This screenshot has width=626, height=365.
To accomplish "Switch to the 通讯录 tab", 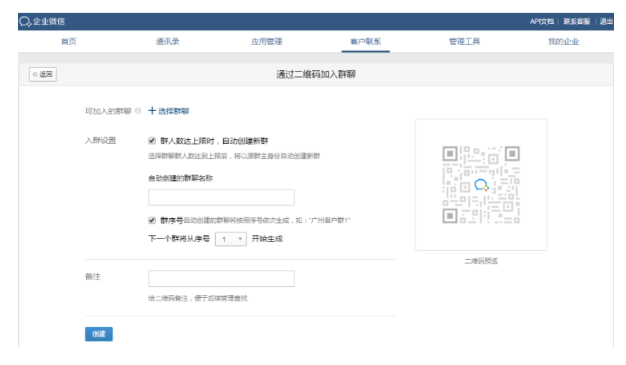I will click(168, 42).
